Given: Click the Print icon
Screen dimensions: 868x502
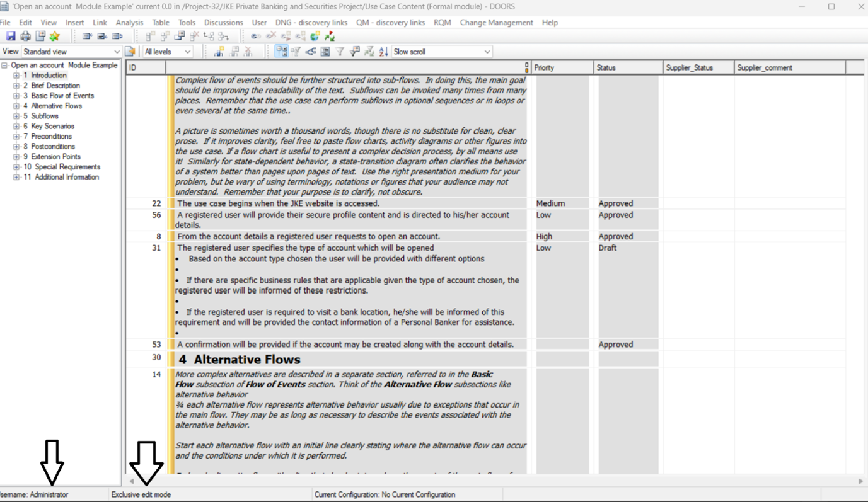Looking at the screenshot, I should (25, 37).
